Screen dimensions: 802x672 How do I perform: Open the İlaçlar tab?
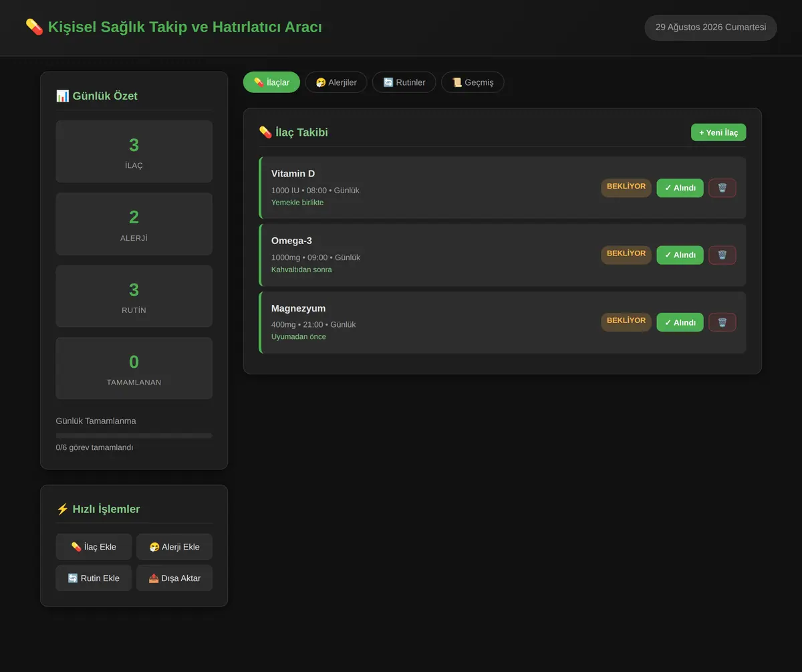pyautogui.click(x=271, y=82)
